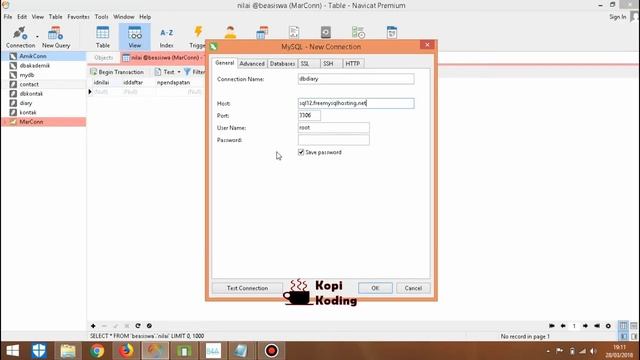
Task: Open the File menu
Action: pyautogui.click(x=8, y=17)
